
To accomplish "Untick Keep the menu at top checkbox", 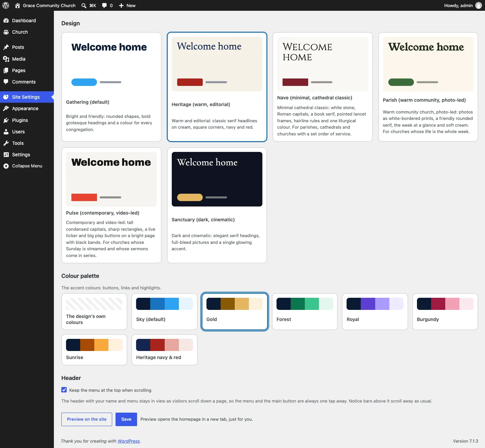I will point(64,390).
